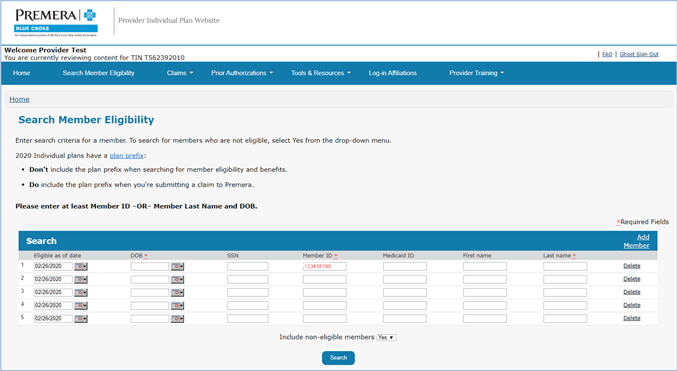Delete search row 1
The image size is (677, 371).
632,266
